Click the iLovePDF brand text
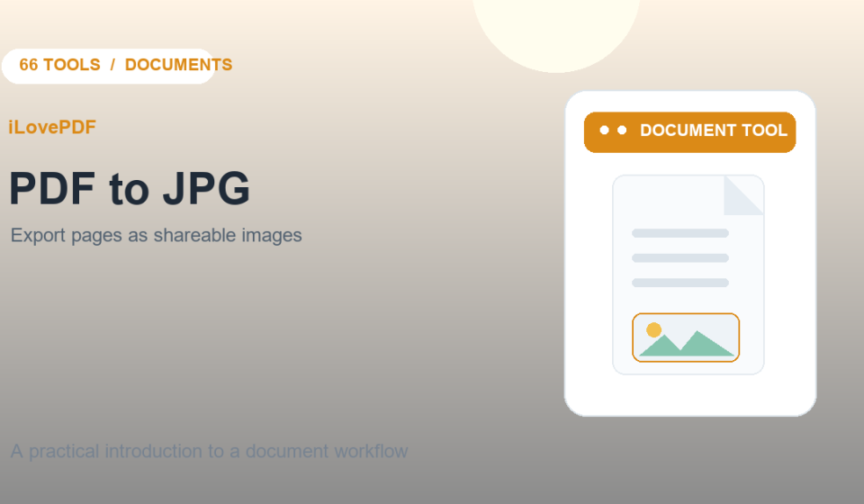This screenshot has height=504, width=864. point(52,127)
